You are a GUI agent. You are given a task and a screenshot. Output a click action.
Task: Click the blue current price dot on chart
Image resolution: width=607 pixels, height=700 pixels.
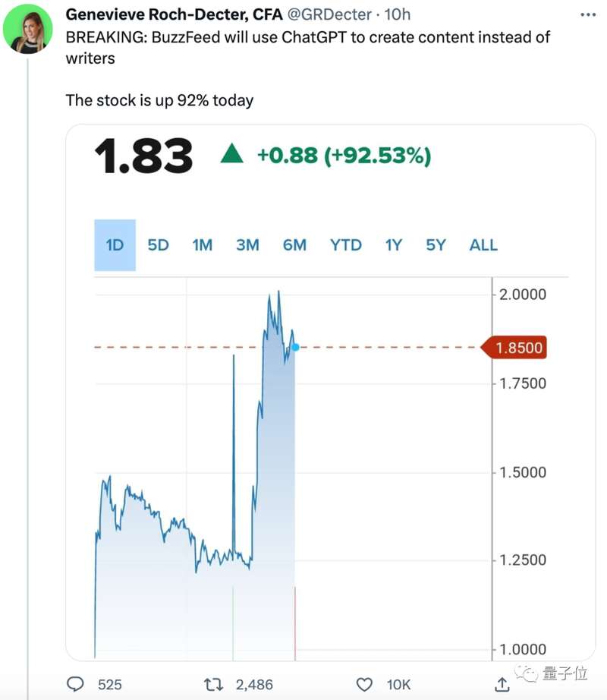click(295, 347)
